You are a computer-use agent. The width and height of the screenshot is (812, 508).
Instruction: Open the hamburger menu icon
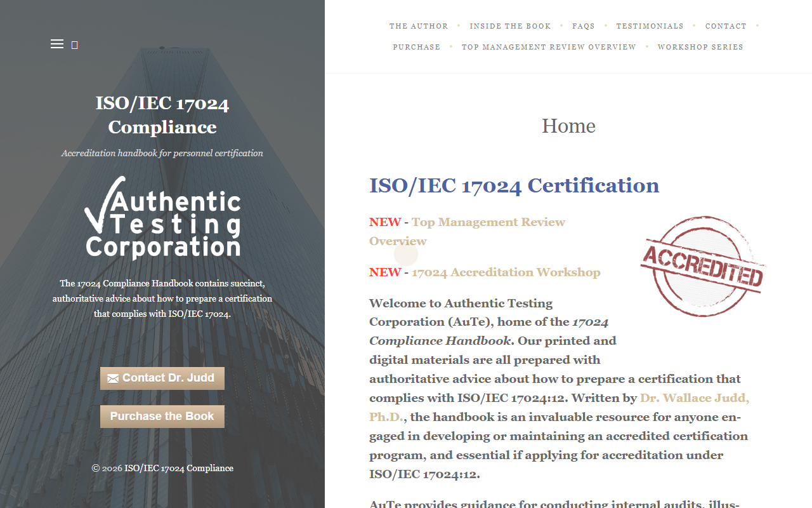(57, 44)
